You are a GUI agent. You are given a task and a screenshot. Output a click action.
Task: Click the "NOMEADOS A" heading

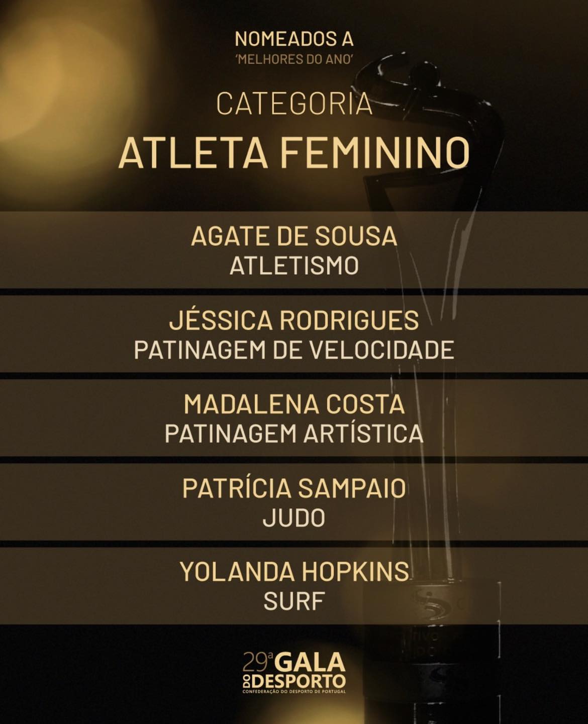point(294,40)
